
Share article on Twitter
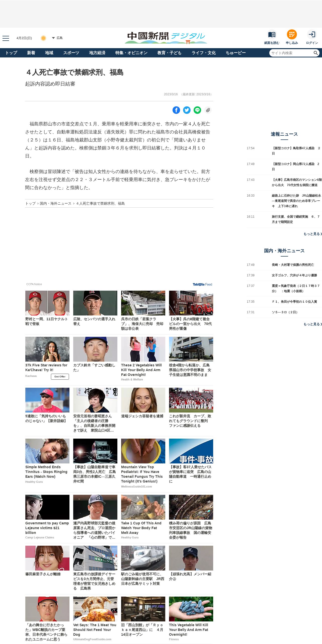point(187,110)
